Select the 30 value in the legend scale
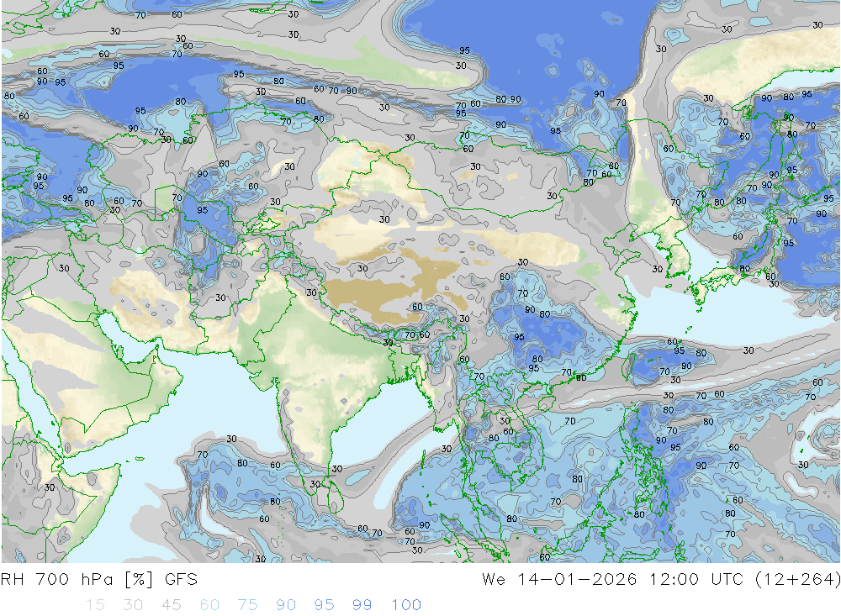Viewport: 841px width, 616px height. [133, 605]
